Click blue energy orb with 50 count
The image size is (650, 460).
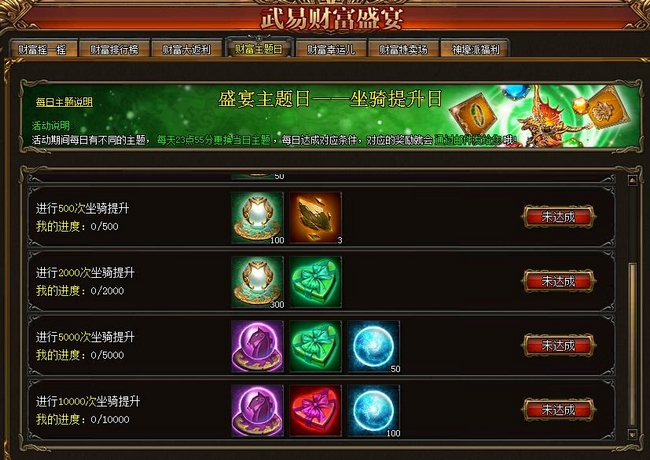pyautogui.click(x=374, y=346)
